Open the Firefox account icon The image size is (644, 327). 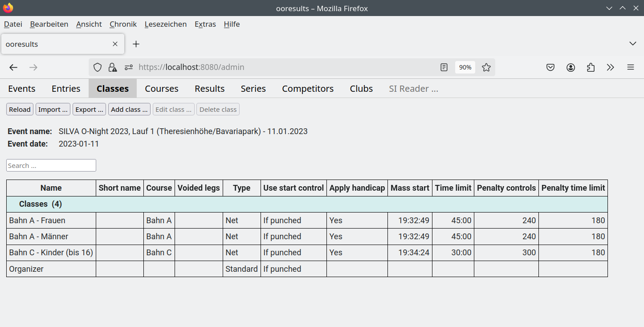click(x=571, y=67)
